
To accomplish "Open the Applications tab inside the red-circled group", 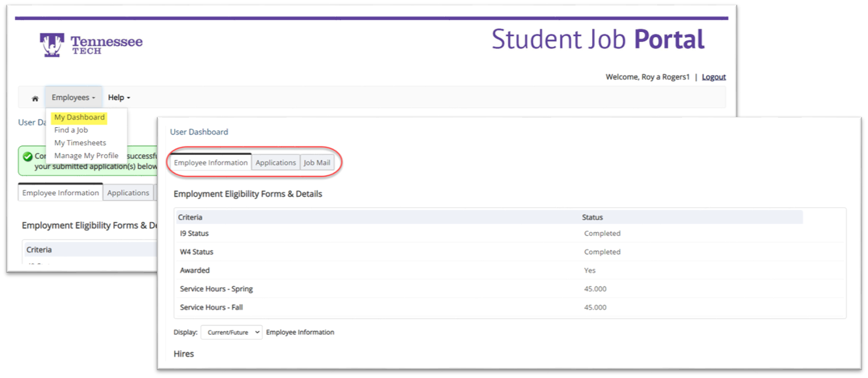I will coord(275,163).
